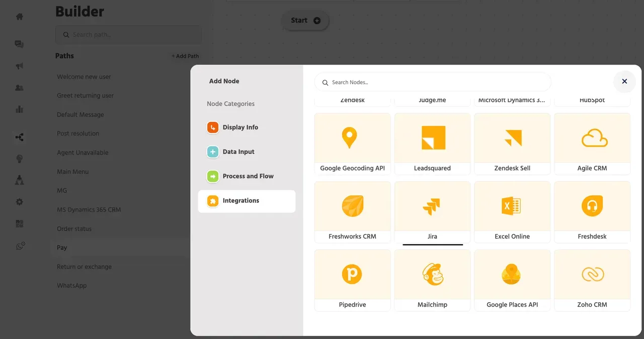
Task: Click the lightbulb sidebar icon
Action: 19,159
